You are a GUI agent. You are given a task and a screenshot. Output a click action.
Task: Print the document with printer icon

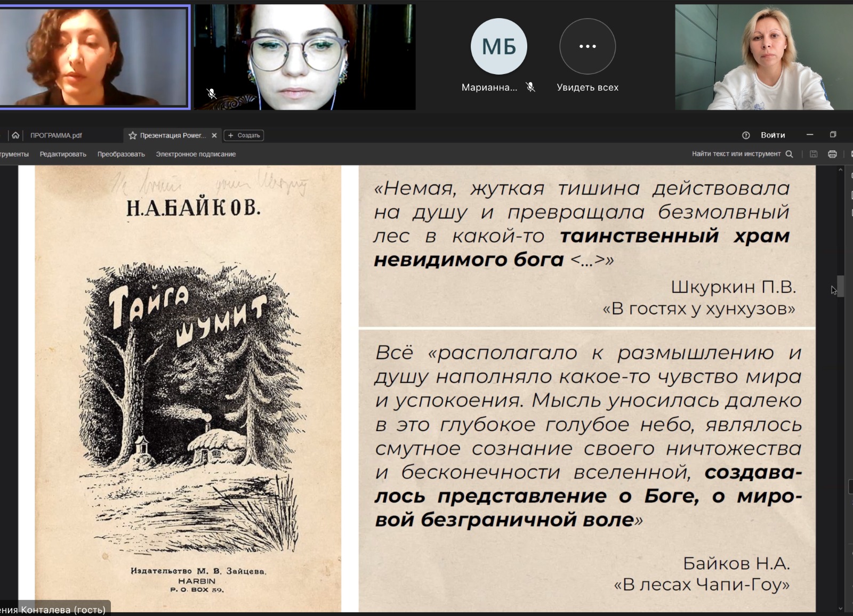(x=832, y=154)
